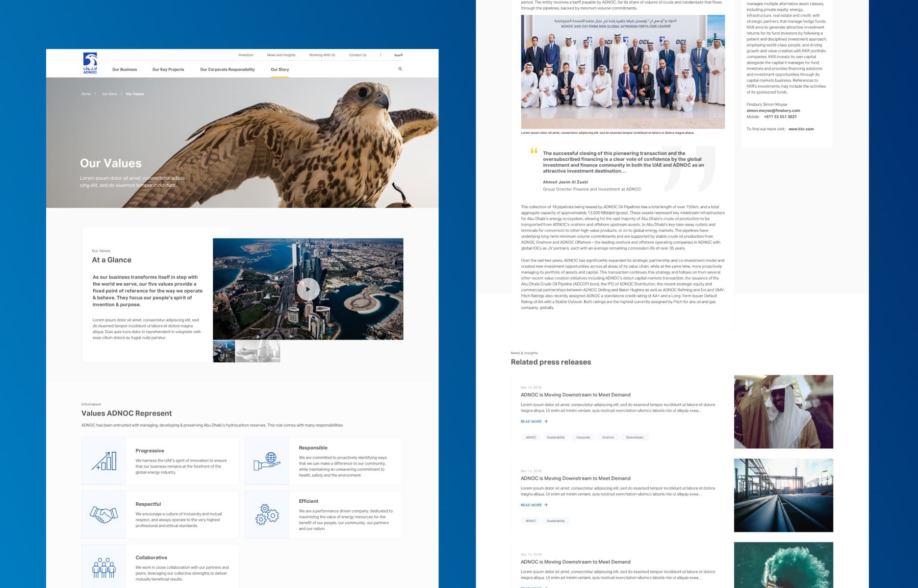Click the yellow quotation mark icon
This screenshot has height=588, width=918.
pyautogui.click(x=534, y=151)
